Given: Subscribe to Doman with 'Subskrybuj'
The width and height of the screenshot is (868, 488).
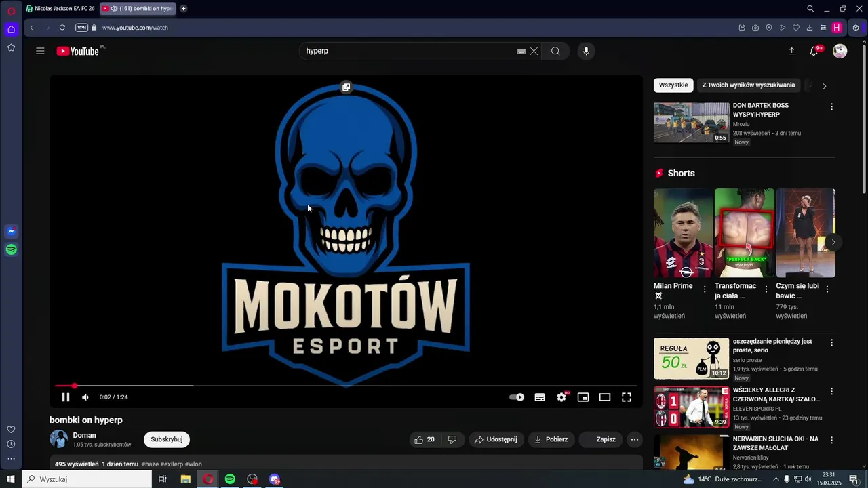Looking at the screenshot, I should 167,439.
